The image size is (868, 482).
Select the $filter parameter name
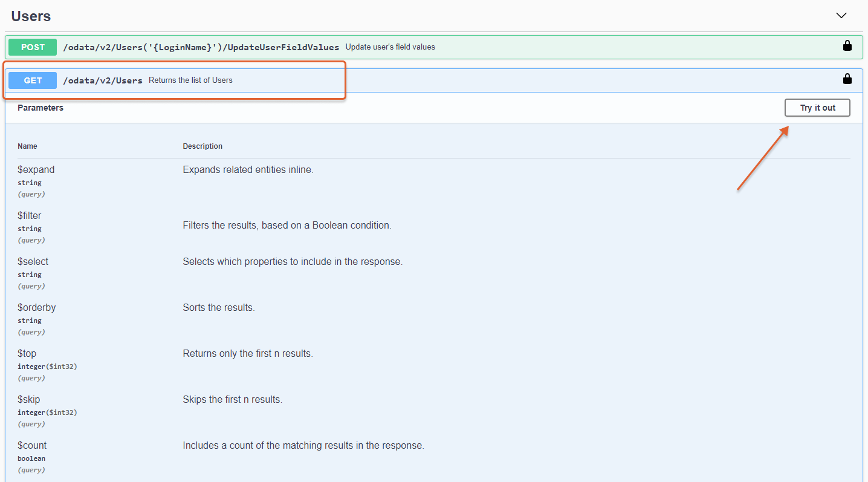point(30,216)
